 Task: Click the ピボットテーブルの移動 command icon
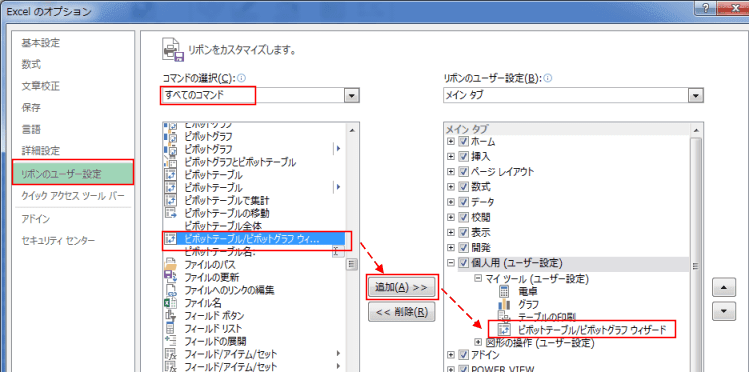(171, 213)
